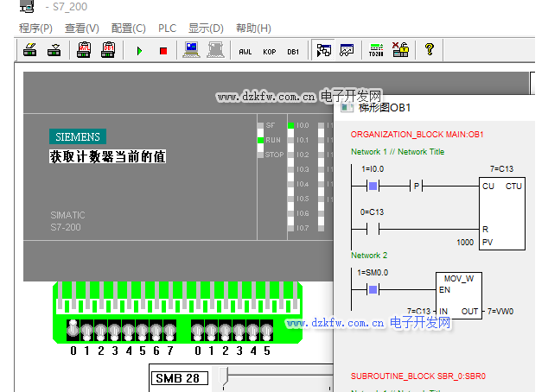Toggle input switch 7 in first group
This screenshot has width=548, height=392.
(x=169, y=331)
